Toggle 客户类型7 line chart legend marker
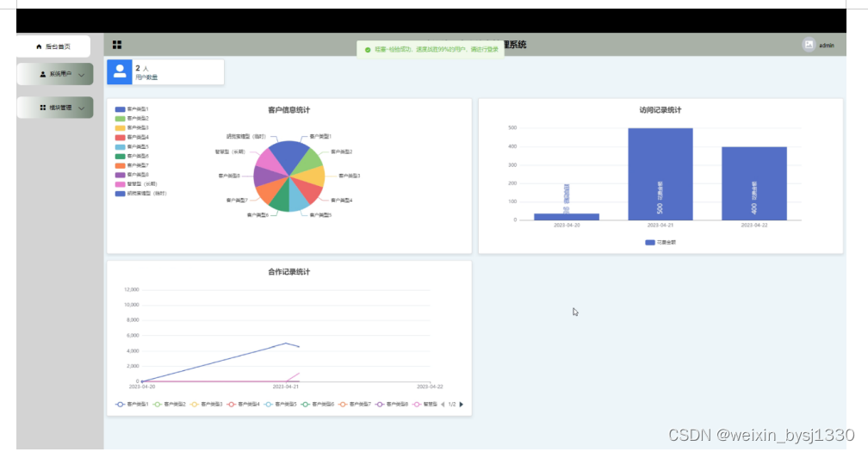 (343, 405)
